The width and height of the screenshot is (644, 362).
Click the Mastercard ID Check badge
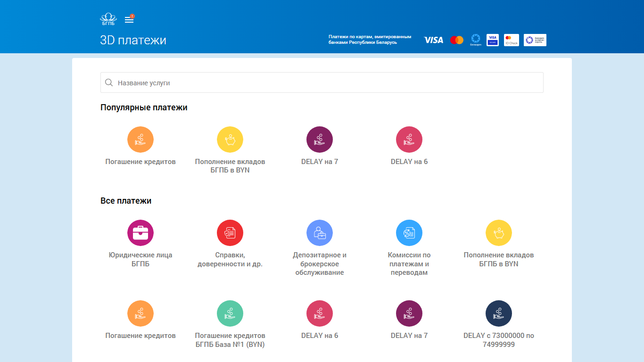coord(512,40)
